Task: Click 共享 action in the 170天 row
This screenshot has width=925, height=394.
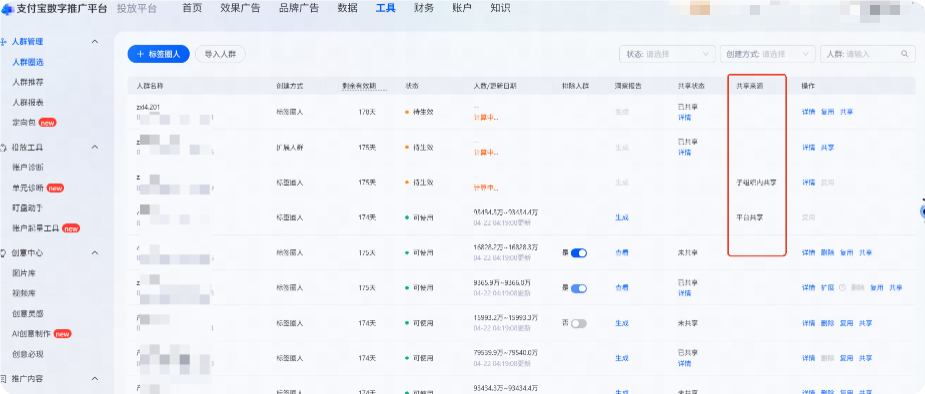Action: [847, 112]
